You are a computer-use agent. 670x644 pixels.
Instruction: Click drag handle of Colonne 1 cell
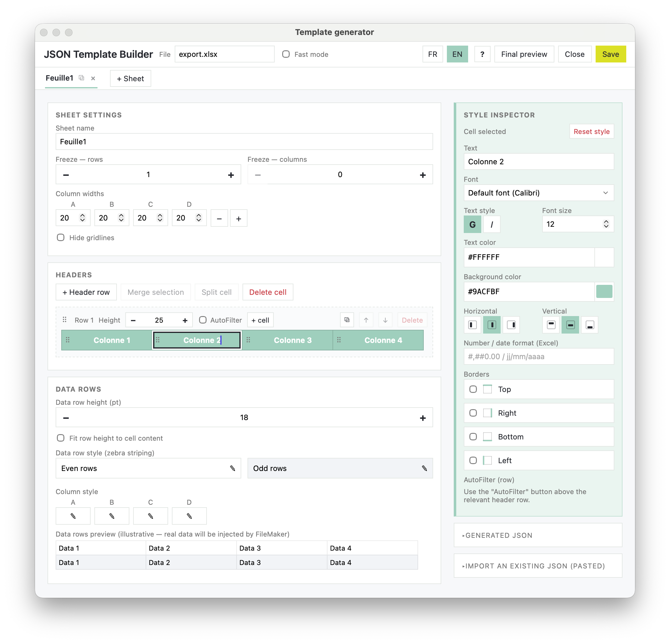coord(68,340)
